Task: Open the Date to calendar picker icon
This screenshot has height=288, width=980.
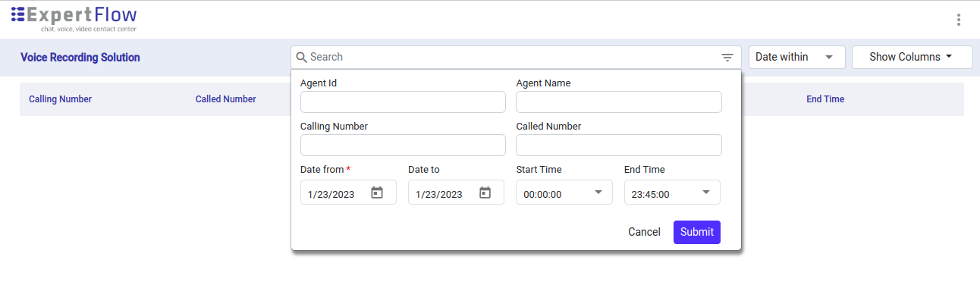Action: 485,193
